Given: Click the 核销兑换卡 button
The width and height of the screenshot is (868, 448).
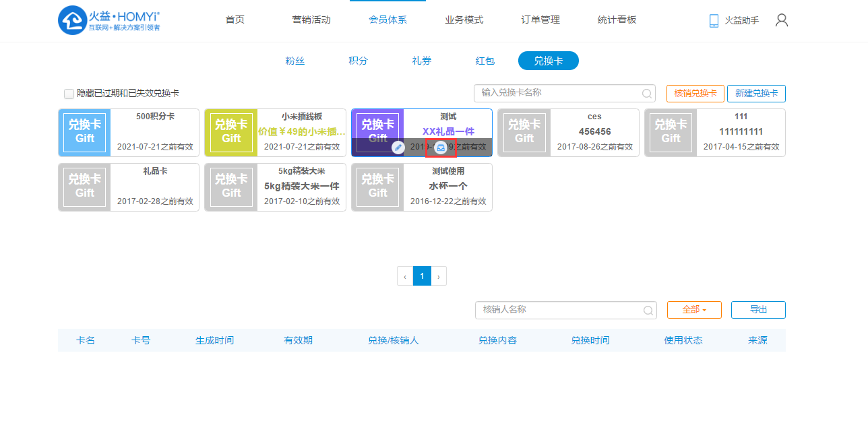Looking at the screenshot, I should (x=695, y=94).
